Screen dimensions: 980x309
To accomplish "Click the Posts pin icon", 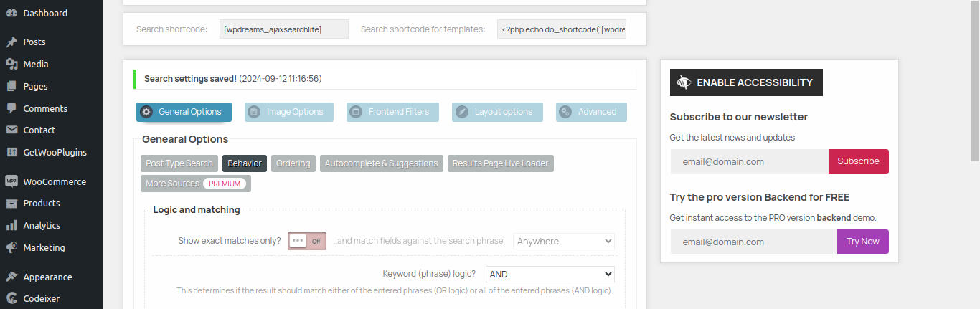I will click(11, 42).
